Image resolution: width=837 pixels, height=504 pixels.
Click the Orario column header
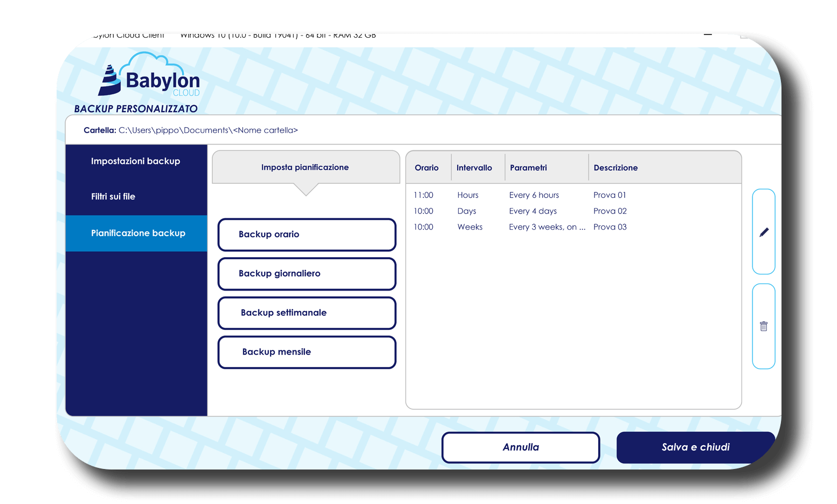pyautogui.click(x=427, y=168)
